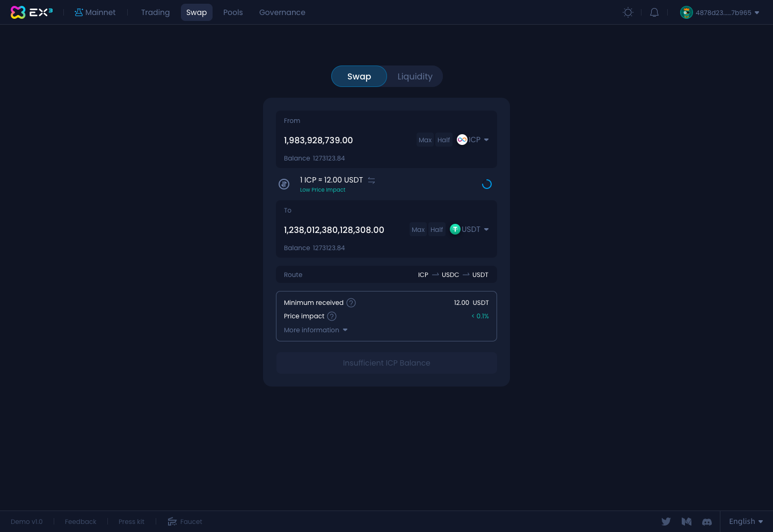Viewport: 773px width, 532px height.
Task: Open the Twitter link icon
Action: 666,521
